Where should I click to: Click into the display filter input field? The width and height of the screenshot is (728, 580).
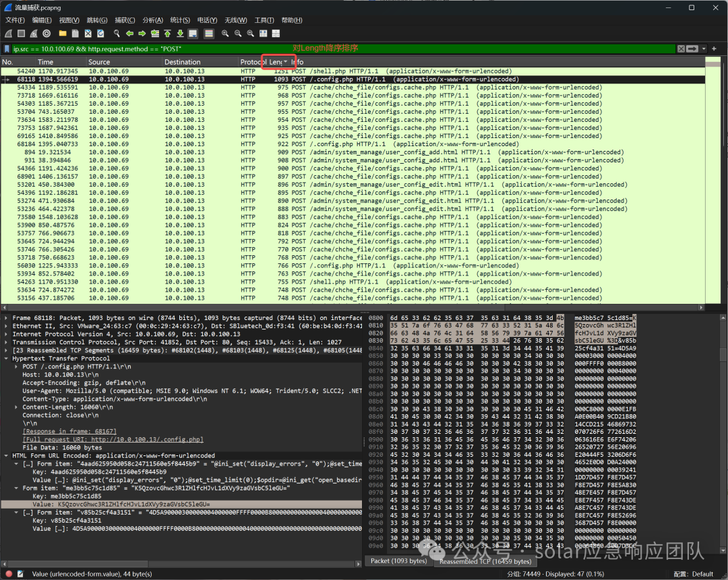[x=342, y=49]
